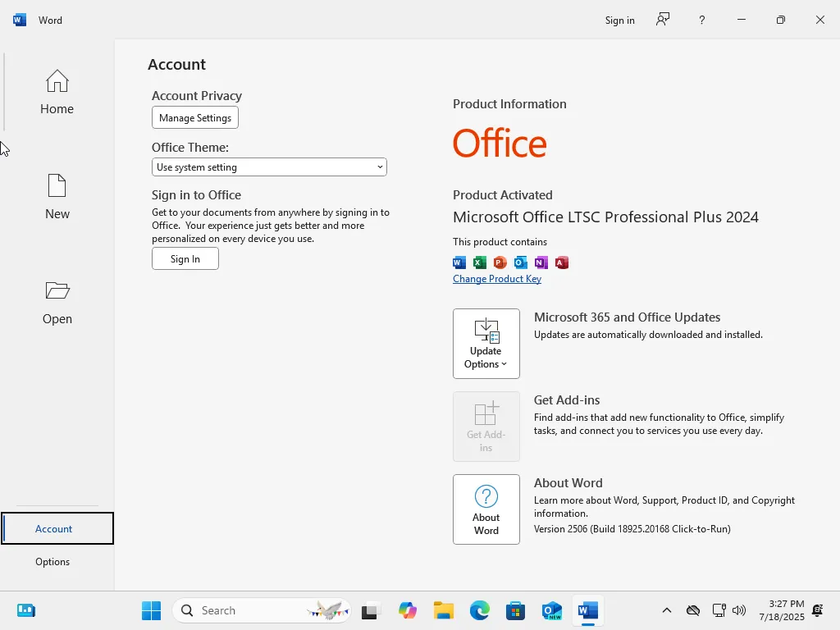Image resolution: width=840 pixels, height=630 pixels.
Task: Select the Account tab in sidebar
Action: tap(57, 528)
